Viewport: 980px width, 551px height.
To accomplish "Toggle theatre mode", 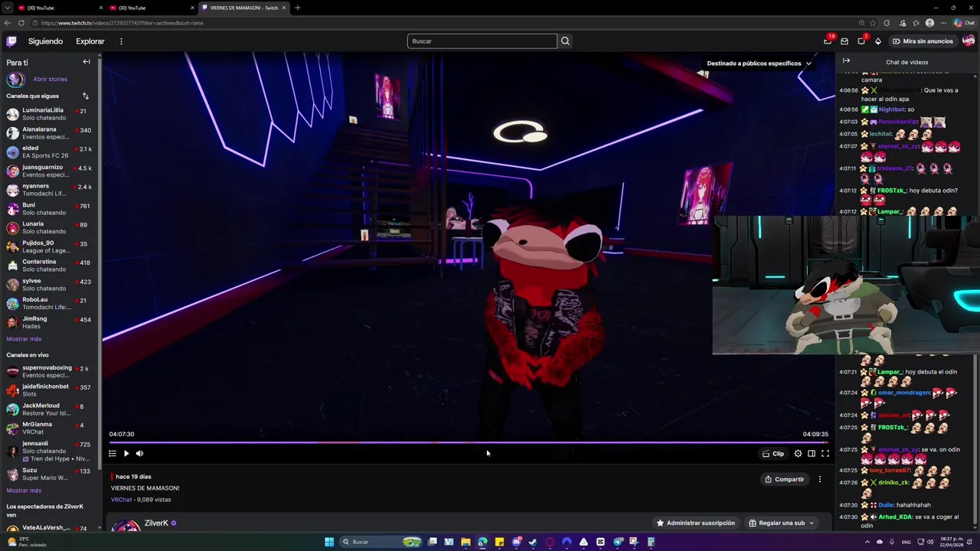I will pos(812,454).
